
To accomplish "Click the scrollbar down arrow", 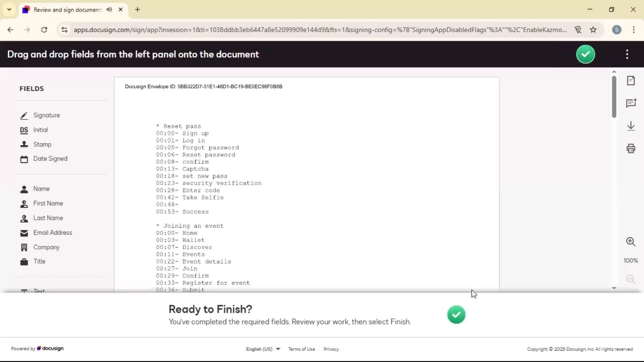I will pos(614,288).
